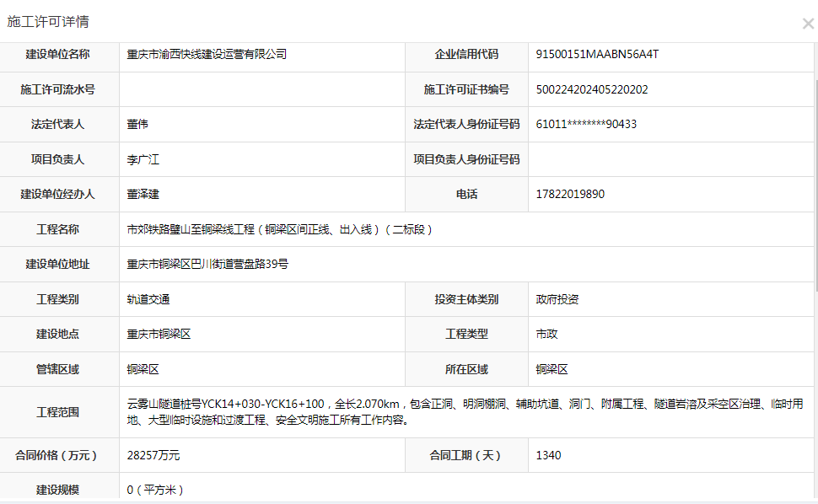Click project manager name 李广江
818x504 pixels.
pos(143,159)
